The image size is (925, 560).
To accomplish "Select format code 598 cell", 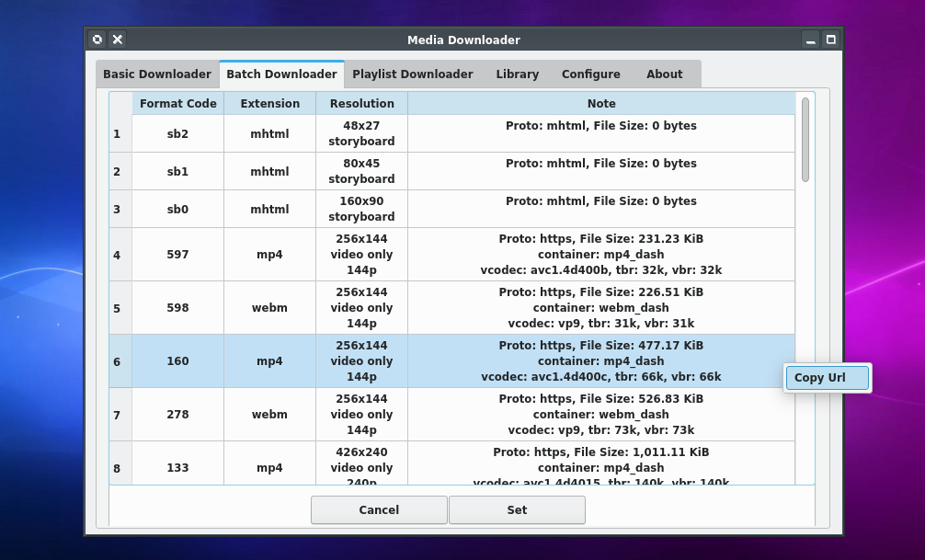I will pyautogui.click(x=177, y=308).
